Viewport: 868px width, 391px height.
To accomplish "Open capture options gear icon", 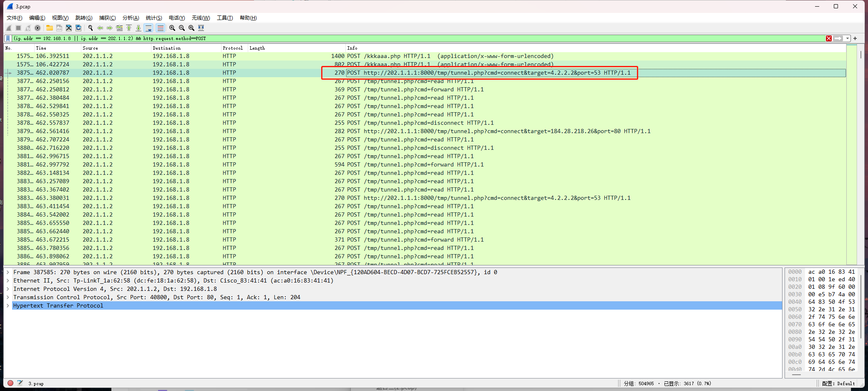I will 38,28.
